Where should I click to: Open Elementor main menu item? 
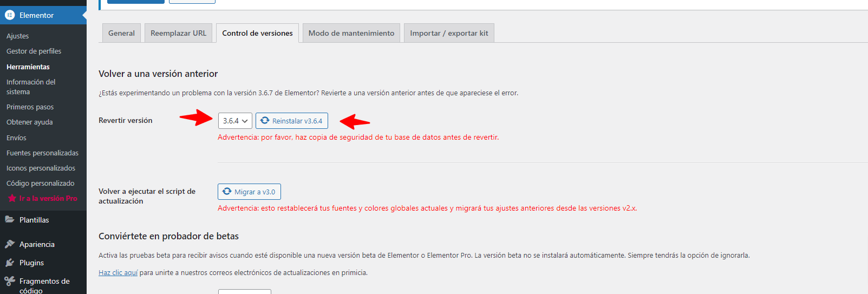[x=43, y=15]
